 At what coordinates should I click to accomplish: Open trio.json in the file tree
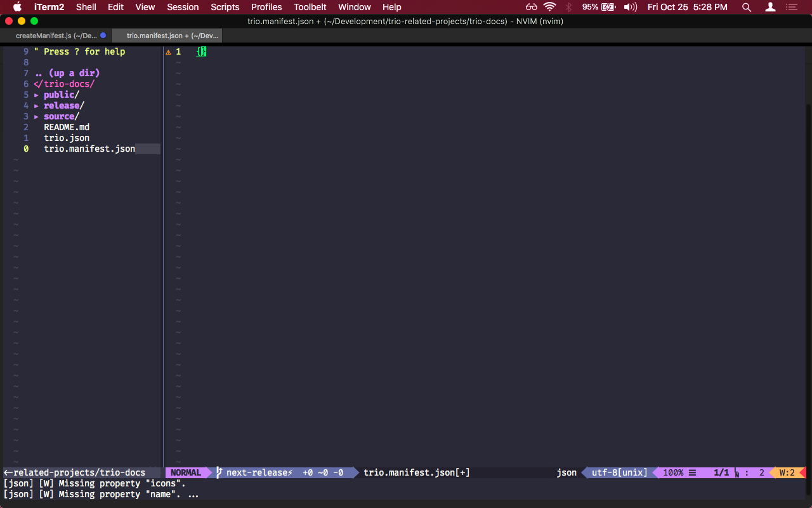coord(67,138)
